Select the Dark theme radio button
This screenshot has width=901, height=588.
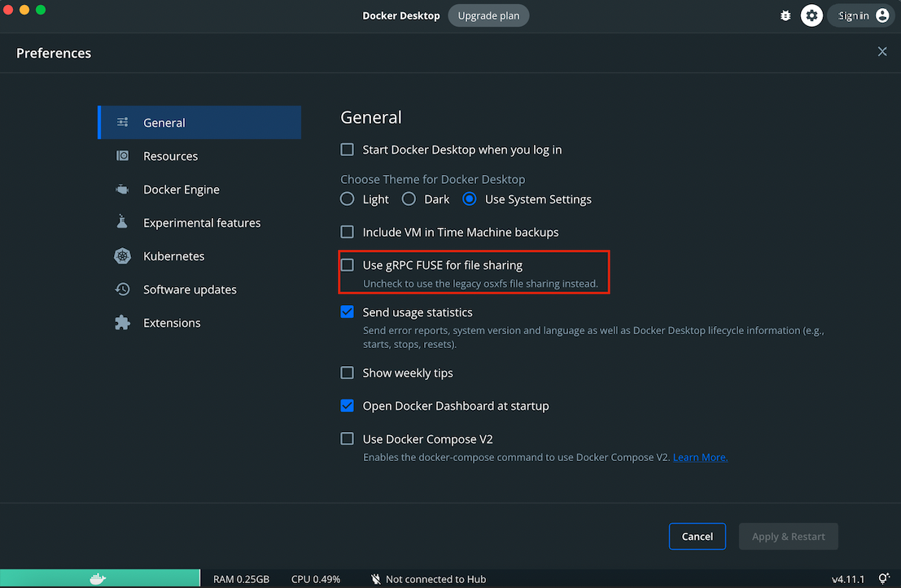(409, 198)
